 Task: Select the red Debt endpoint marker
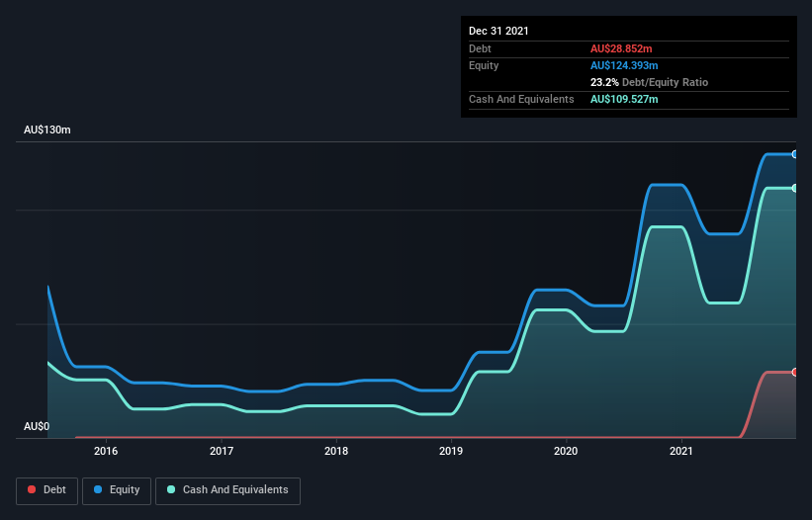click(x=795, y=372)
